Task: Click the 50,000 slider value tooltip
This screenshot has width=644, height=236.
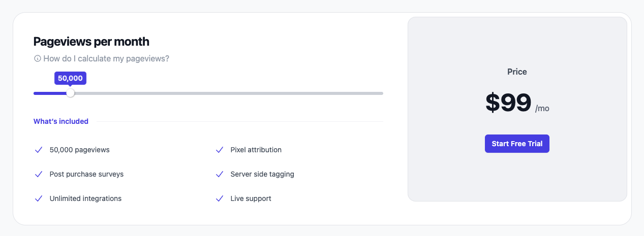Action: point(70,78)
